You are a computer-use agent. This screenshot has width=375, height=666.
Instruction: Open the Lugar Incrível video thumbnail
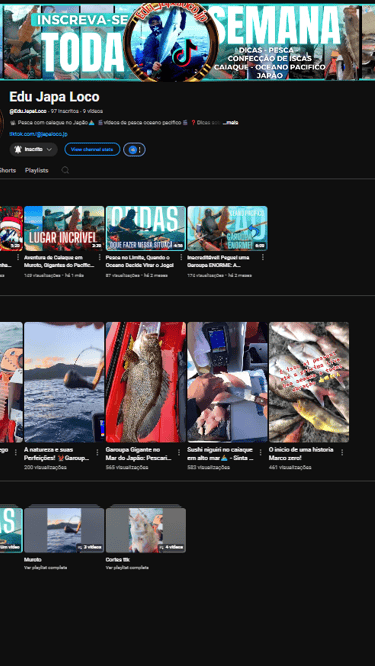click(x=64, y=229)
